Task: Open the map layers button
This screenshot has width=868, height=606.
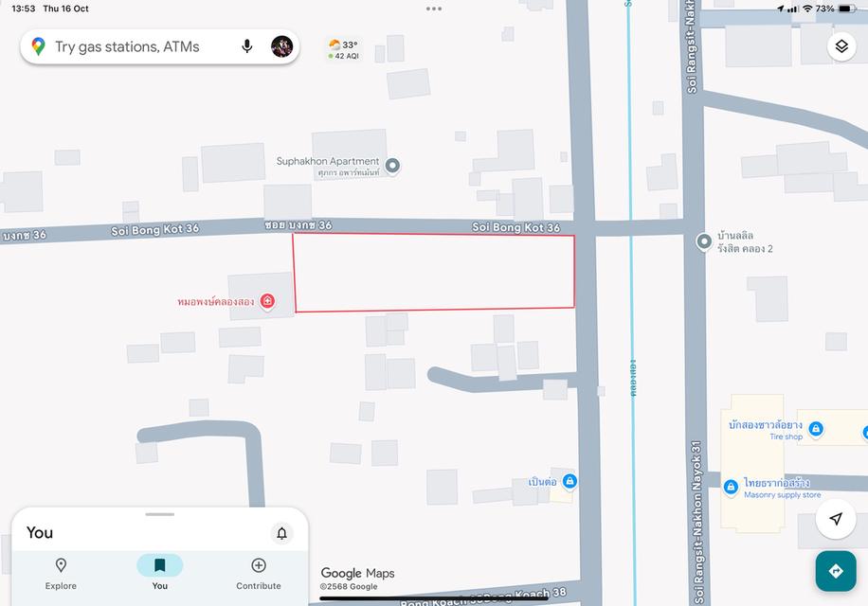Action: (841, 46)
